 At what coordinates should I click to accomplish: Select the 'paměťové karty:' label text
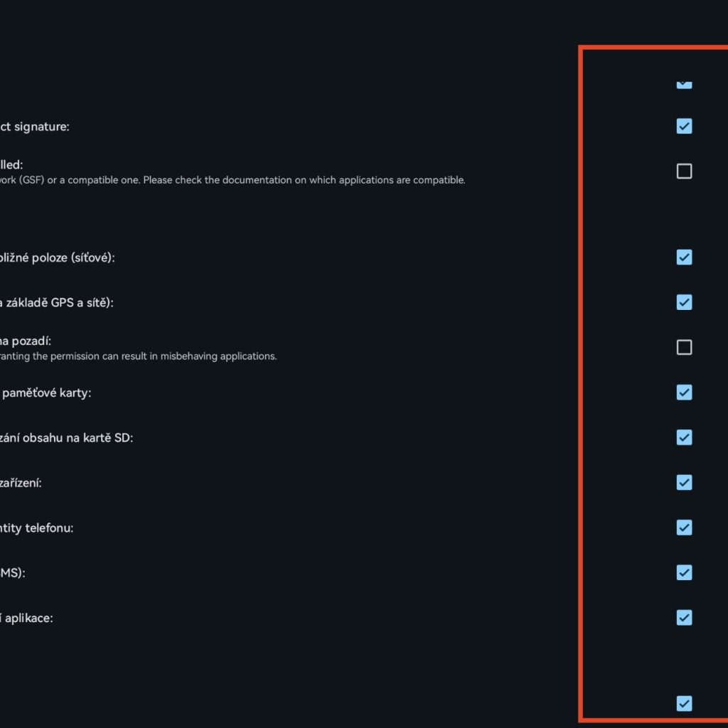tap(45, 392)
